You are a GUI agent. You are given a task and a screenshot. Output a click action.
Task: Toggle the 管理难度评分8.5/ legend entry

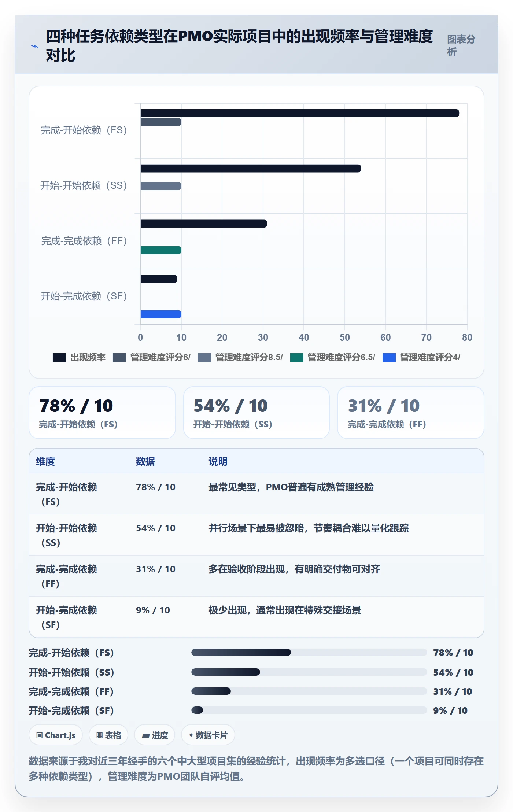[240, 358]
